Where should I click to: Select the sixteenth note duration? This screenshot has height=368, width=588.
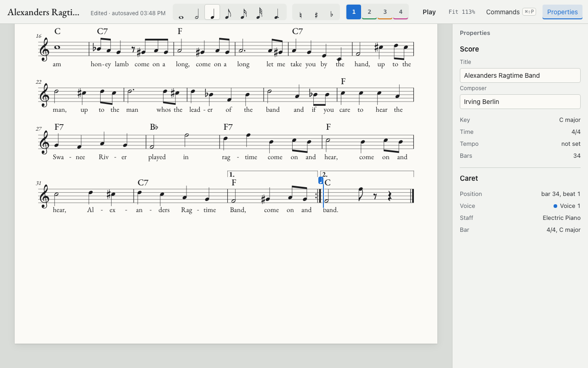click(x=243, y=12)
